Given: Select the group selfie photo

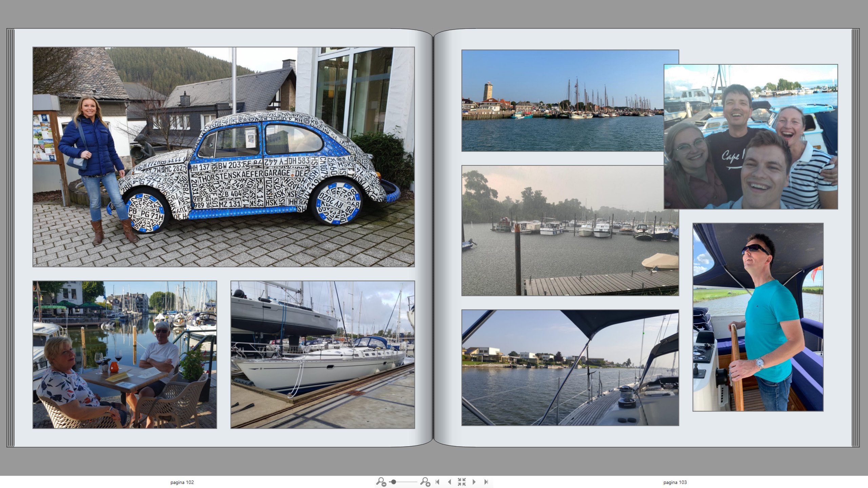Looking at the screenshot, I should (x=751, y=137).
